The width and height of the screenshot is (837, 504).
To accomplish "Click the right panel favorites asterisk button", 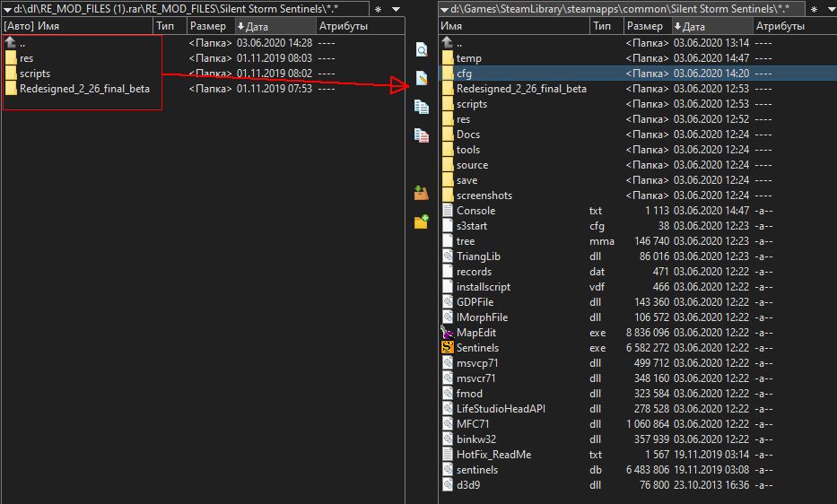I will click(814, 9).
